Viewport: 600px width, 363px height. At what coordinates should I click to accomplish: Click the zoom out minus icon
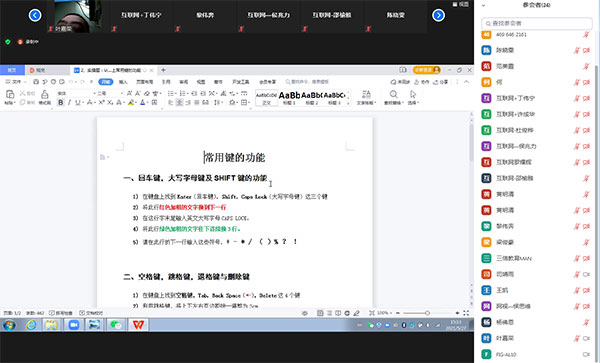tap(398, 313)
